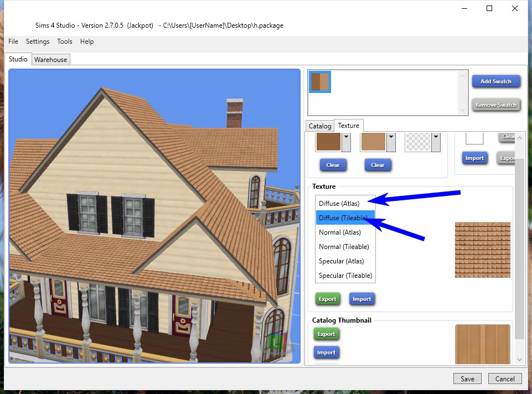Click the dark brown color swatch
Screen dimensions: 532x394
328,142
